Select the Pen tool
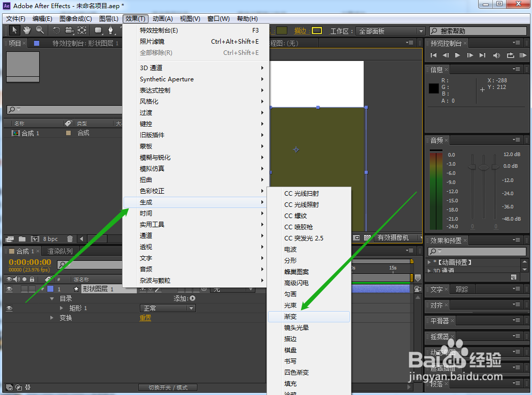The width and height of the screenshot is (532, 395). coord(110,30)
